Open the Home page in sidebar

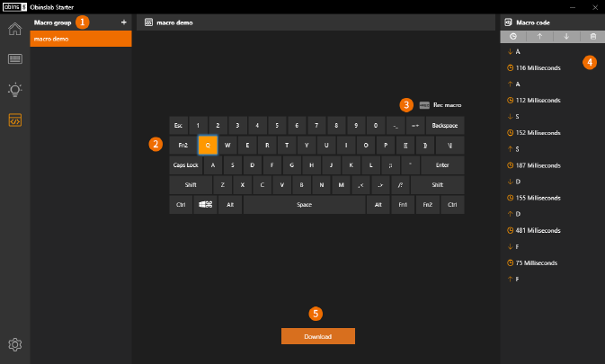(14, 29)
